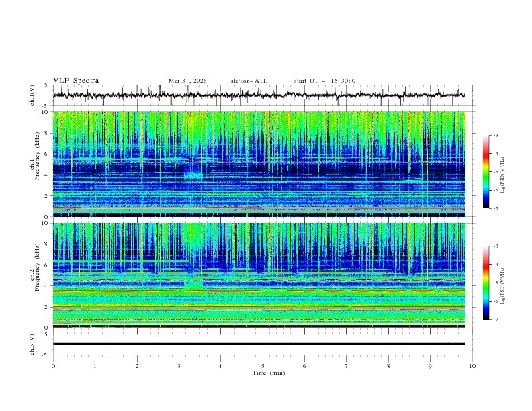
Task: Click the ch.1 spectrogram color bar
Action: (x=486, y=172)
